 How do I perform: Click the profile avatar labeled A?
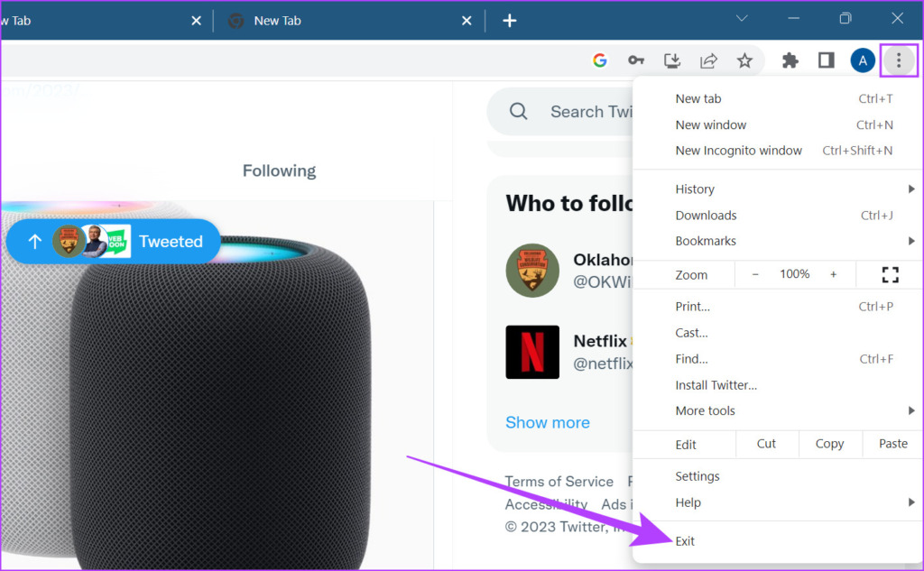point(863,60)
